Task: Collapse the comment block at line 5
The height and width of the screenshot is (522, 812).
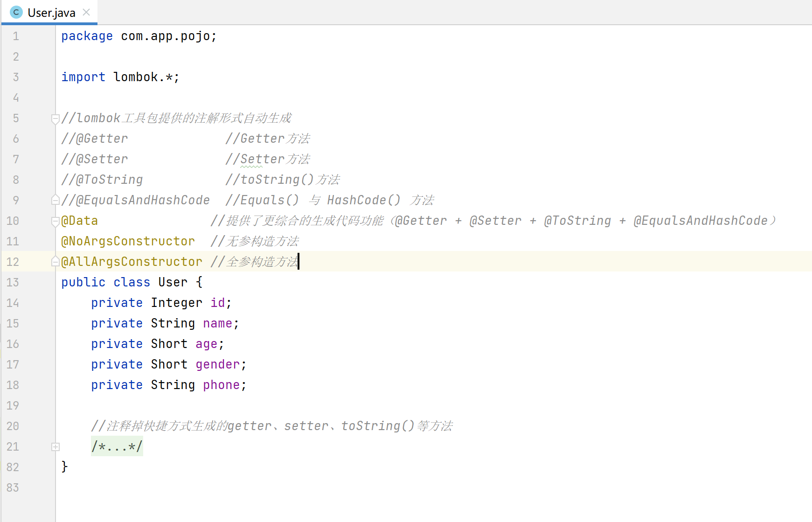Action: tap(55, 119)
